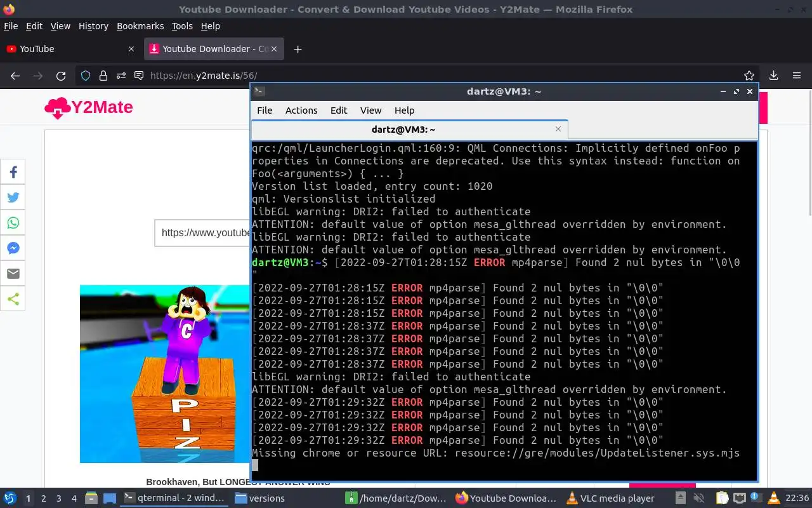
Task: Share the page on Twitter
Action: (x=13, y=197)
